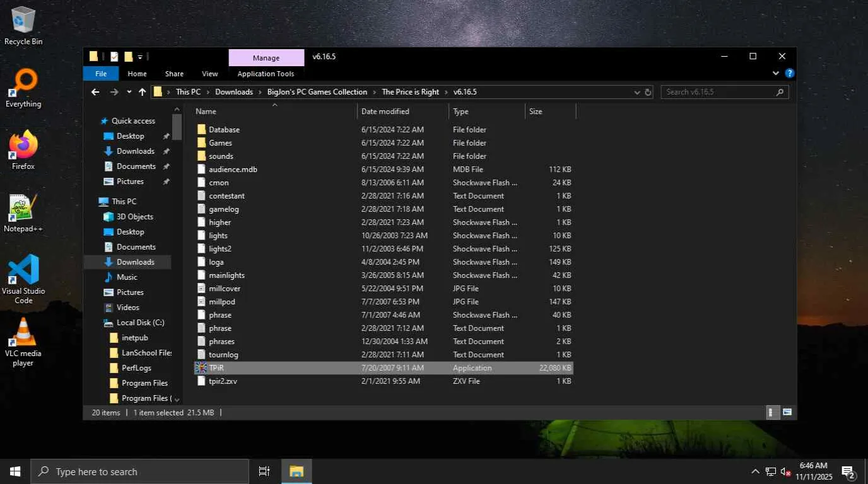This screenshot has height=484, width=868.
Task: Open Task View on the taskbar
Action: click(264, 471)
